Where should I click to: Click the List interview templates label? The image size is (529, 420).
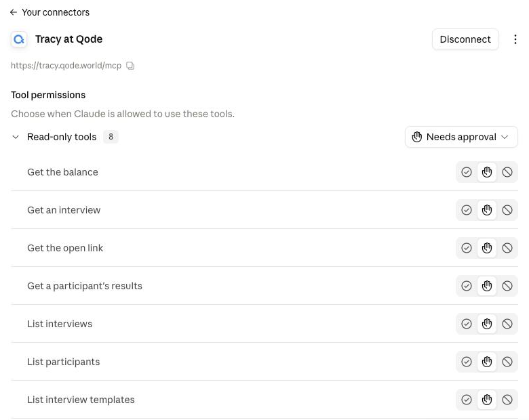pos(81,400)
